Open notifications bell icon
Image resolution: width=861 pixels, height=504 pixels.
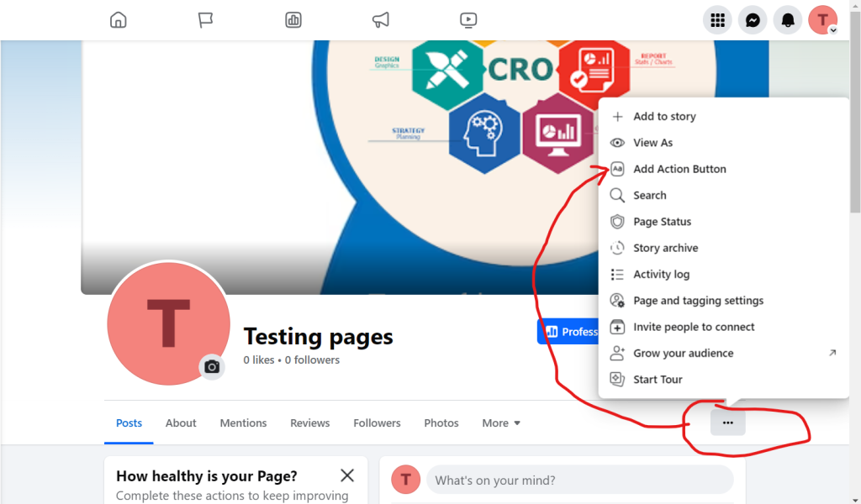787,20
